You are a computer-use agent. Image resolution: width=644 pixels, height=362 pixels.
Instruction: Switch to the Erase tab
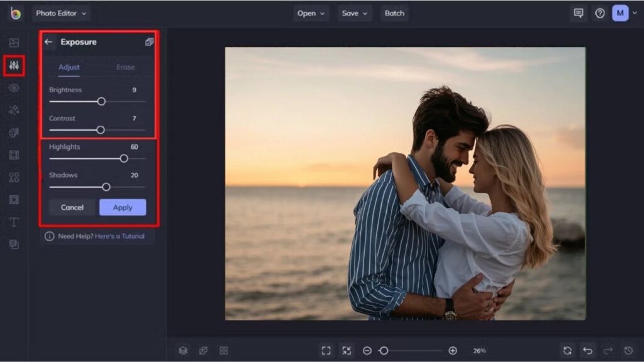click(x=126, y=67)
